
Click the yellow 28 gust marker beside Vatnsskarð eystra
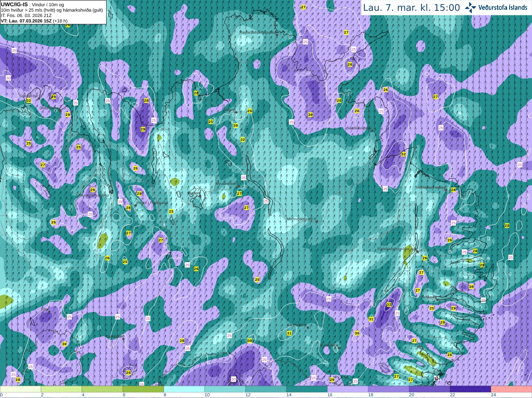pyautogui.click(x=453, y=190)
